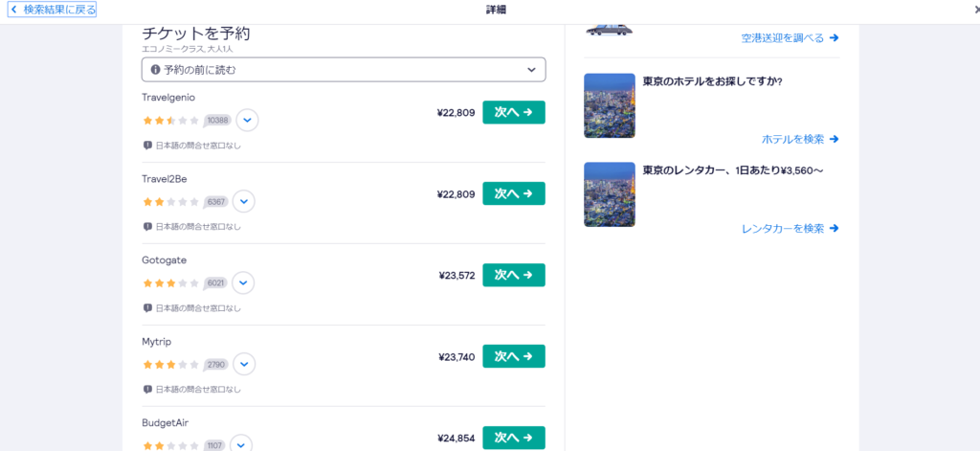This screenshot has height=451, width=980.
Task: Click 次へ button for Mytrip ¥23,740
Action: [x=514, y=356]
